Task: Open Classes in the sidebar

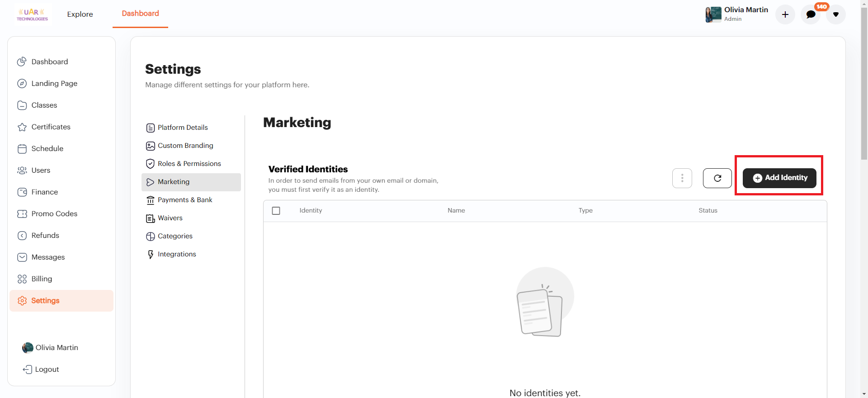Action: tap(44, 105)
